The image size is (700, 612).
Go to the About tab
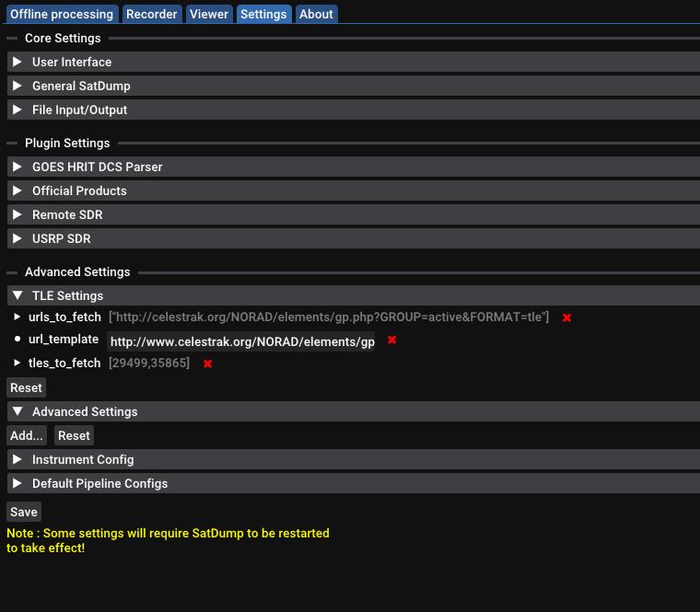316,15
